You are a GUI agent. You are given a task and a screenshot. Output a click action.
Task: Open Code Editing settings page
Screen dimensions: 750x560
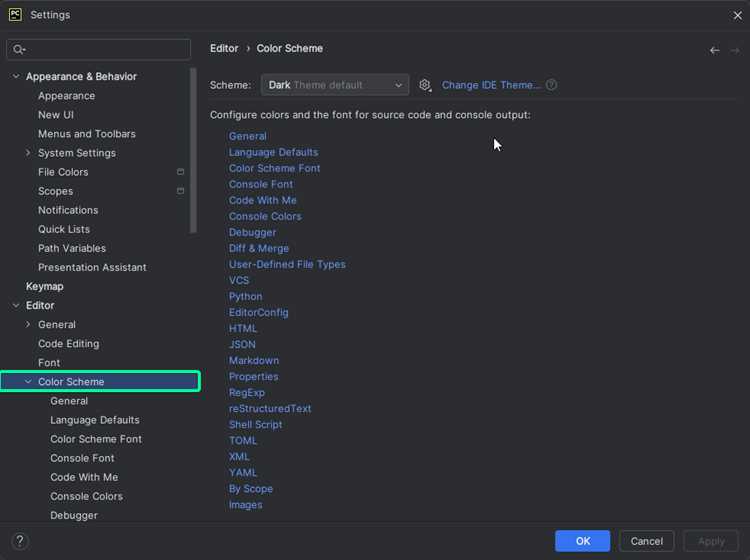[x=68, y=343]
